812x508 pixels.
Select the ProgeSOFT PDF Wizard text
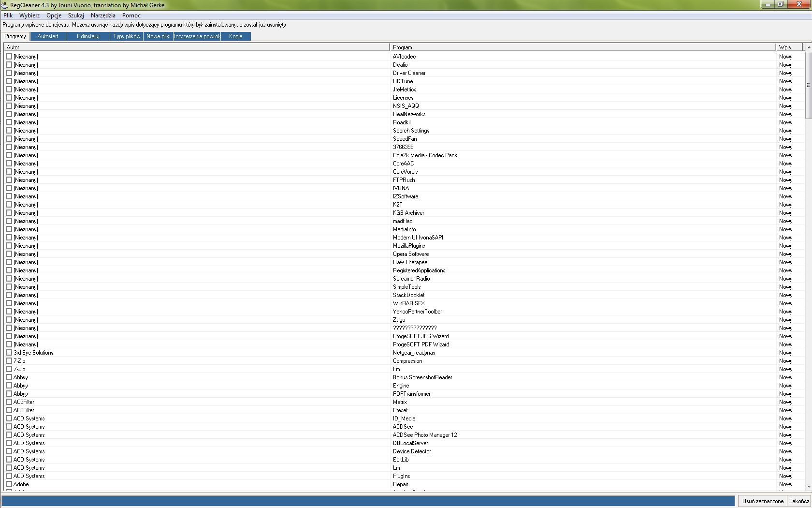pos(421,344)
